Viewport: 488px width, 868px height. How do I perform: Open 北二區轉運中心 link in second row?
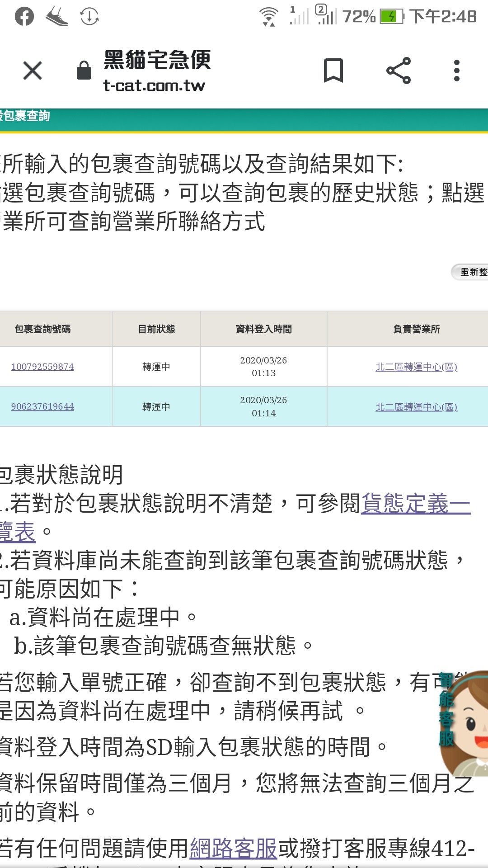pyautogui.click(x=417, y=407)
